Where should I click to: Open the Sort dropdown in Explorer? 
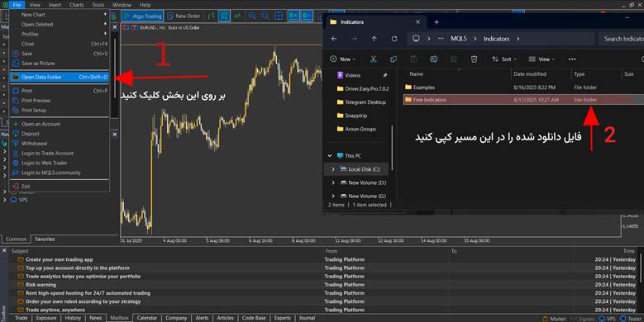click(x=504, y=59)
